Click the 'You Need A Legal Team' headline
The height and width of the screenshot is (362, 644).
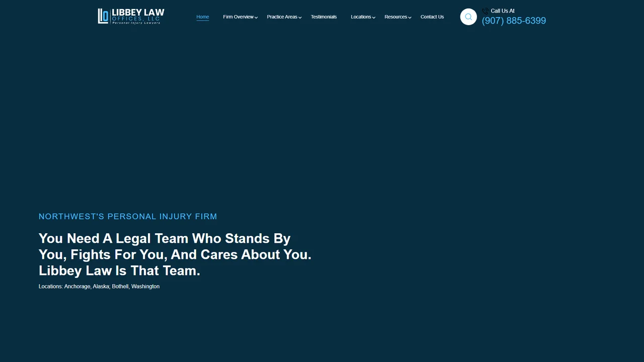pos(175,254)
